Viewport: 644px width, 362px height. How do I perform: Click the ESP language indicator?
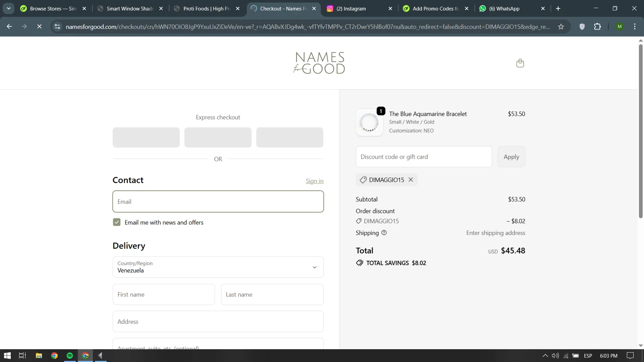[x=588, y=356]
